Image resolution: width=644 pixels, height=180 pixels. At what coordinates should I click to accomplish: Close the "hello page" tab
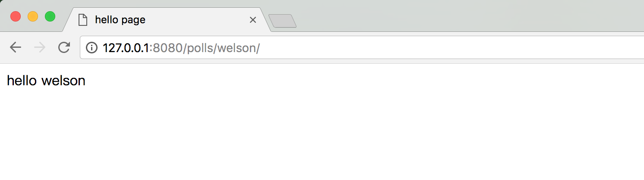click(253, 20)
